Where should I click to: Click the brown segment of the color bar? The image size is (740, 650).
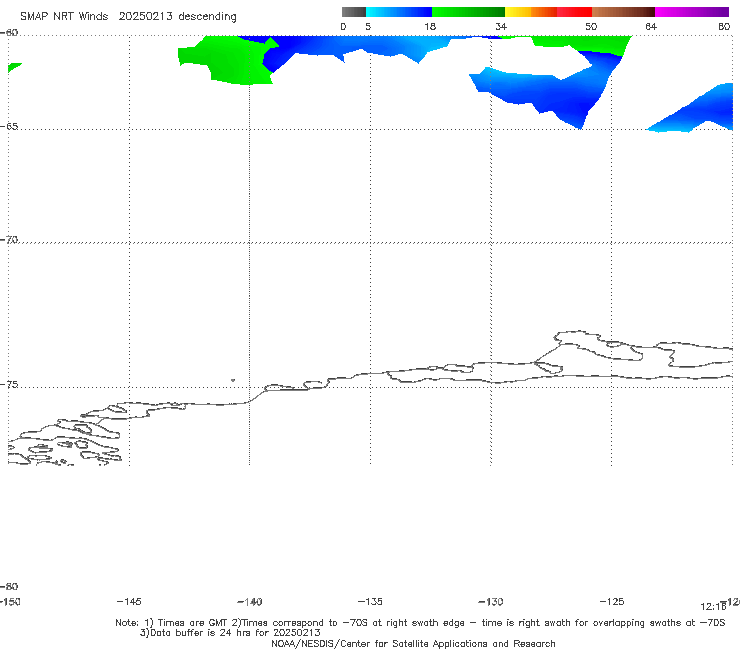point(623,12)
